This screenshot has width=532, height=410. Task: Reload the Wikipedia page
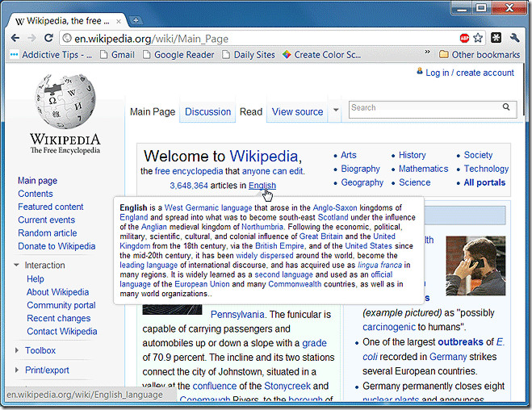pyautogui.click(x=48, y=38)
